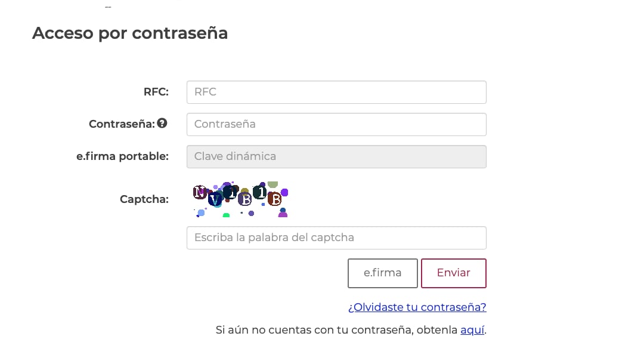Open the ¿Olvidaste tu contraseña? link
The height and width of the screenshot is (339, 644).
pyautogui.click(x=417, y=307)
